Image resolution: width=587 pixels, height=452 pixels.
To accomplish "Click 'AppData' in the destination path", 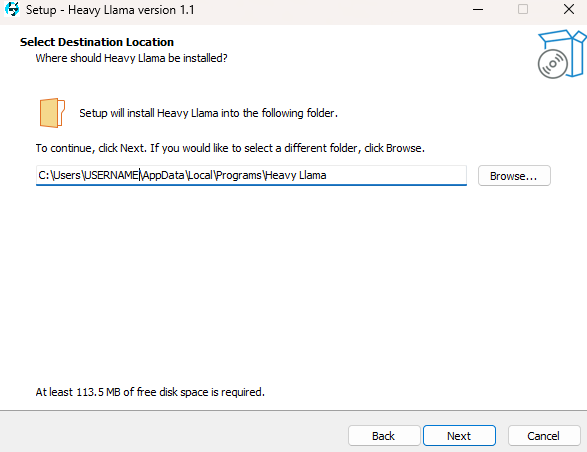I will [x=163, y=175].
